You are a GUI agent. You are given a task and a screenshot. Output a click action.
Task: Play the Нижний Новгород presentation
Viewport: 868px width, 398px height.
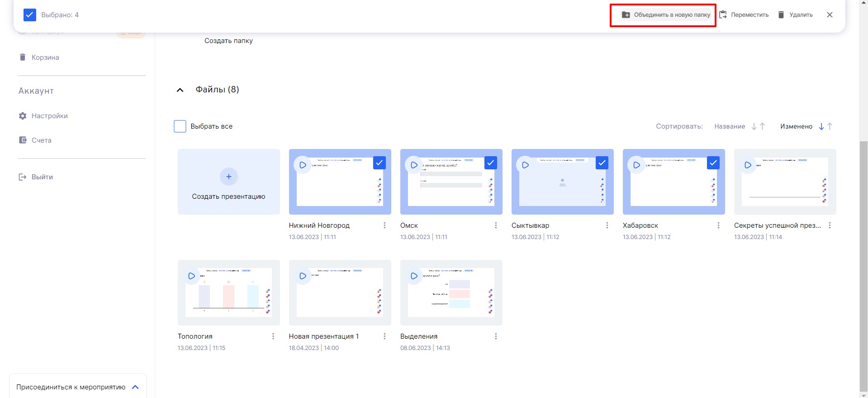(303, 165)
